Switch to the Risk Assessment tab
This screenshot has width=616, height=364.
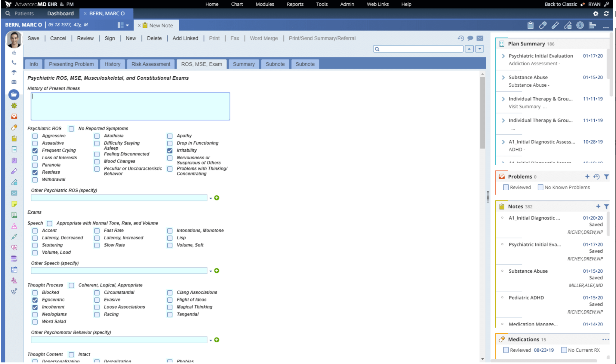pyautogui.click(x=151, y=64)
